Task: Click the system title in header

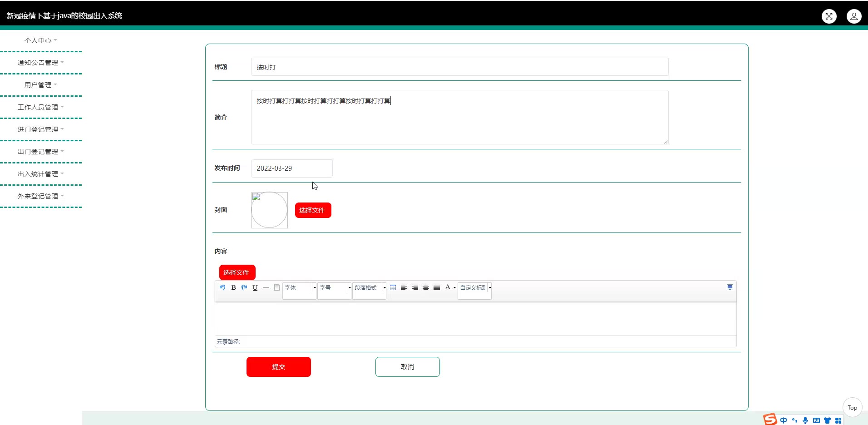Action: coord(64,16)
